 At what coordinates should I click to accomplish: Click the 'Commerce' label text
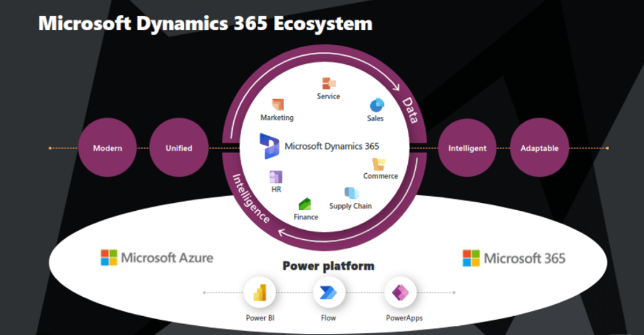click(380, 176)
